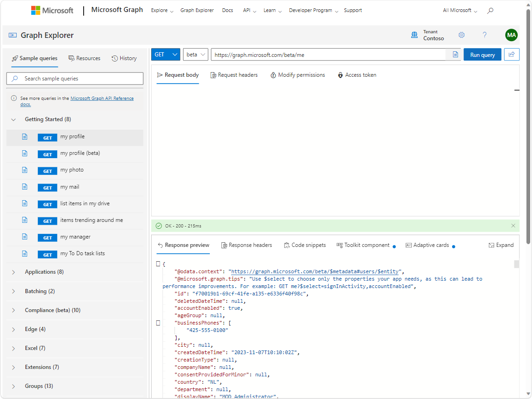
Task: Click the doc icon beside my photo
Action: tap(25, 170)
